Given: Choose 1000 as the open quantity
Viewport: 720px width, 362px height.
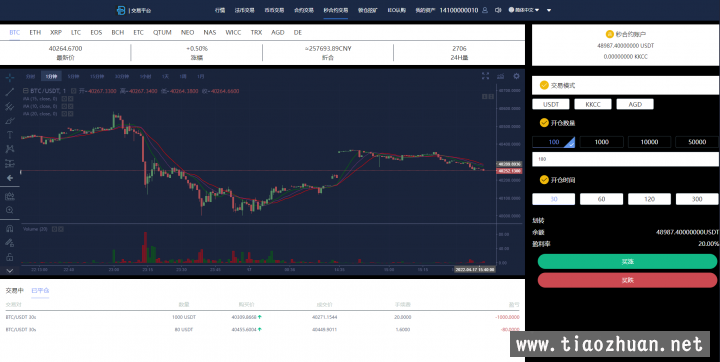Looking at the screenshot, I should (602, 142).
